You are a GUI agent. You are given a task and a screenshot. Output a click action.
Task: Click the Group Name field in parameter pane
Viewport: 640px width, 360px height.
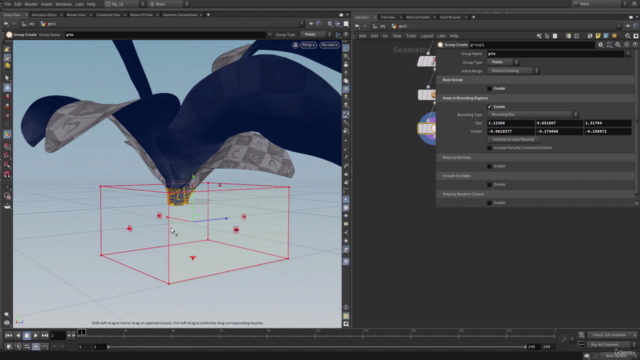556,53
